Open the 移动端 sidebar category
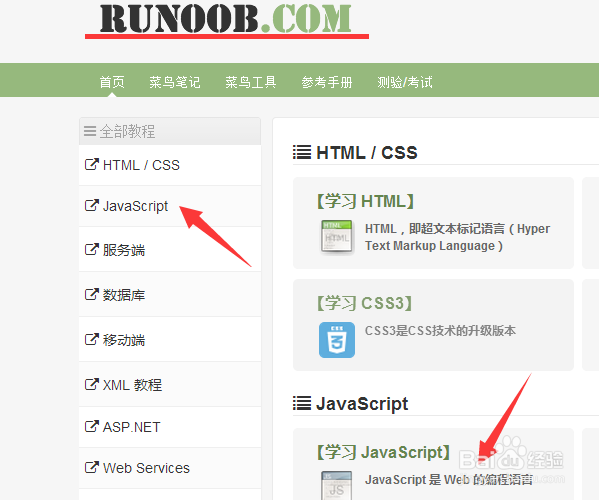Screen dimensions: 599x500 (x=124, y=340)
